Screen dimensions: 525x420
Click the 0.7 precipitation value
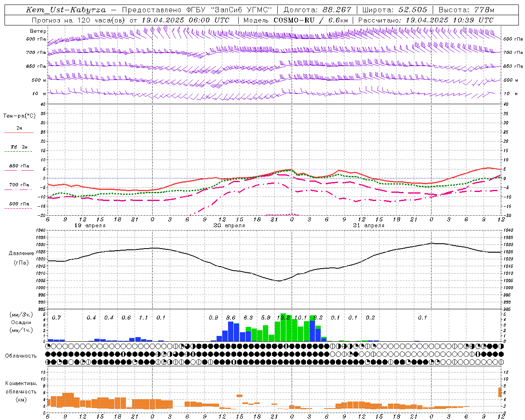(56, 317)
